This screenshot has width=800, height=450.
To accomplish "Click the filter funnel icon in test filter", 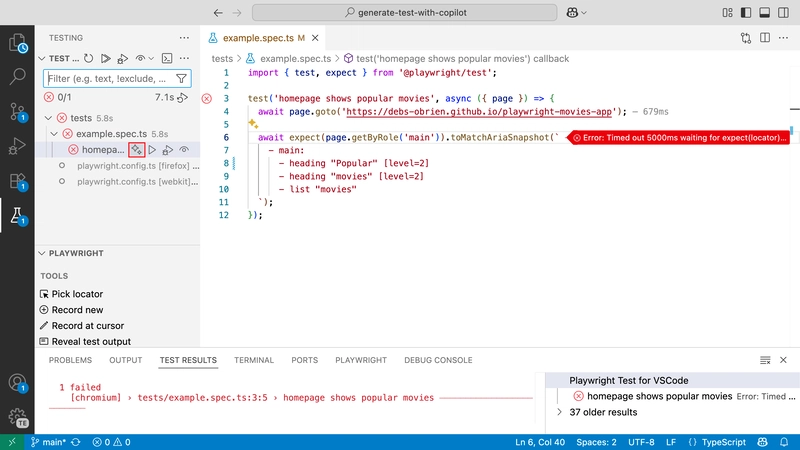I will point(182,78).
